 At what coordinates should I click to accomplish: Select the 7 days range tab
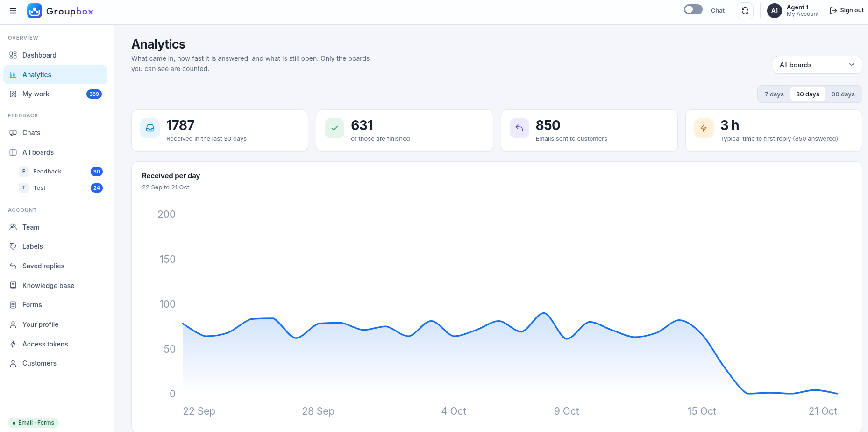pos(774,94)
